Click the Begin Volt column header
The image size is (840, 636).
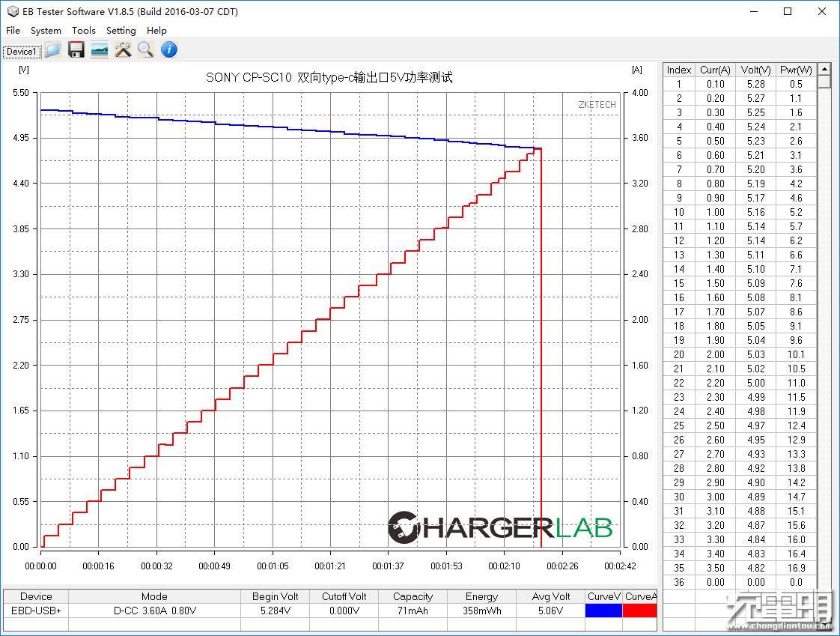coord(275,596)
